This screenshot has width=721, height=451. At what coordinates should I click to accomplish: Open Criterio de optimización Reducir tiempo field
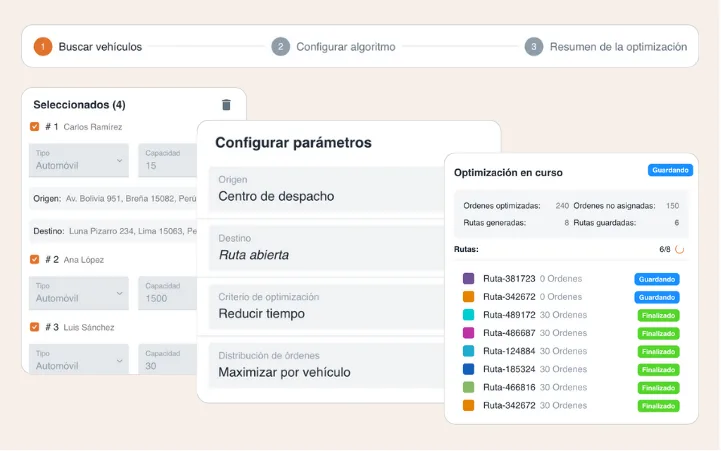326,307
